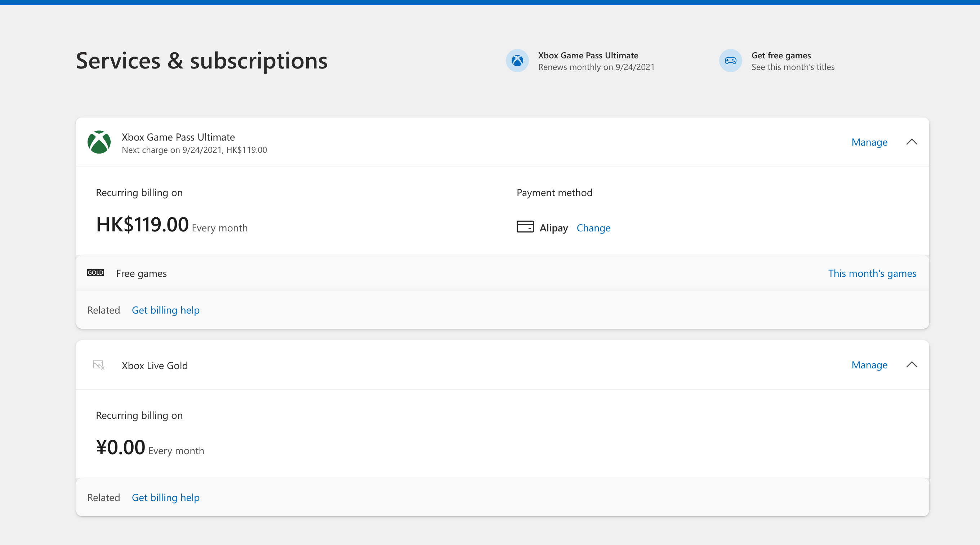Select 'Renews monthly on 9/24/2021' text
This screenshot has height=545, width=980.
[596, 67]
